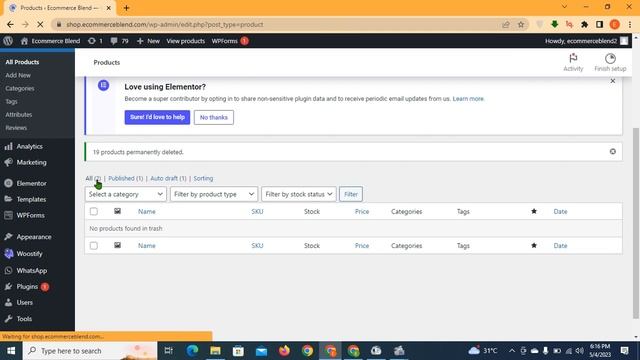Select Add New in products submenu

point(18,75)
